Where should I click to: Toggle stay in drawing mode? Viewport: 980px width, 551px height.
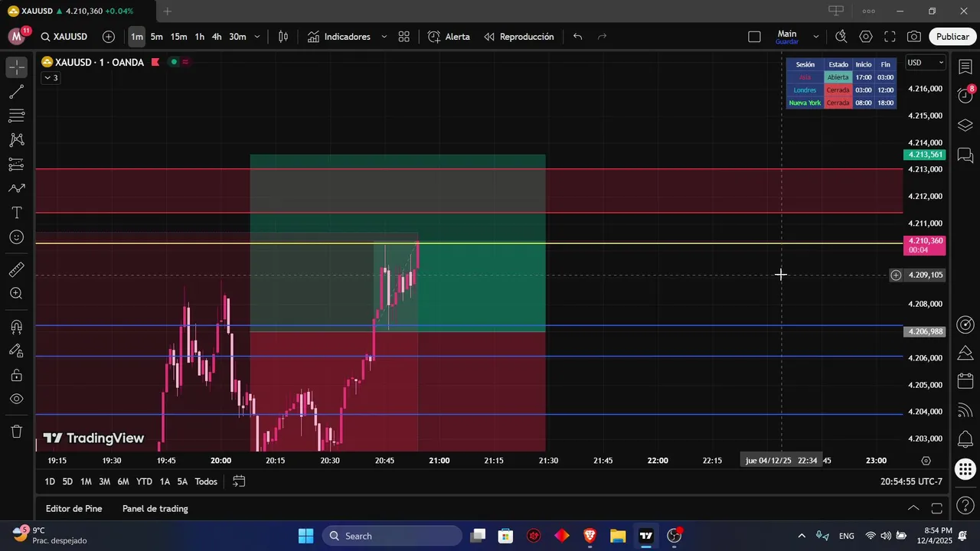[16, 350]
